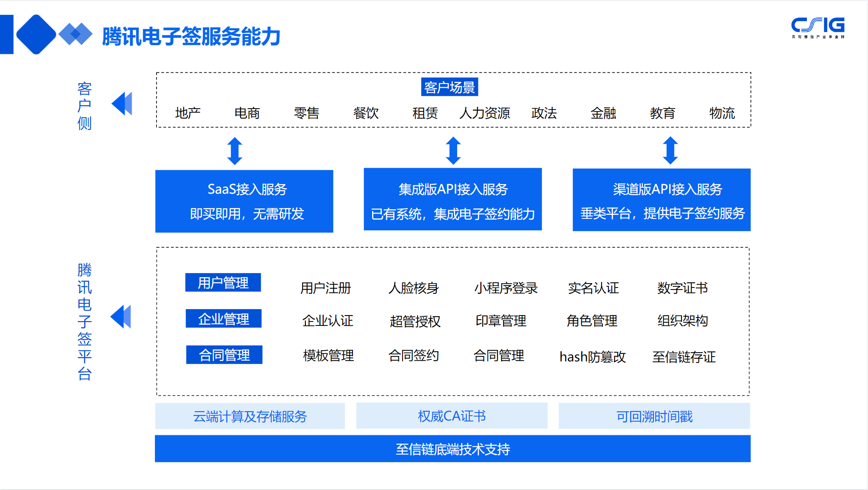Click the double-headed arrow above 渠道版API接入服务
Image resolution: width=868 pixels, height=490 pixels.
click(x=670, y=151)
